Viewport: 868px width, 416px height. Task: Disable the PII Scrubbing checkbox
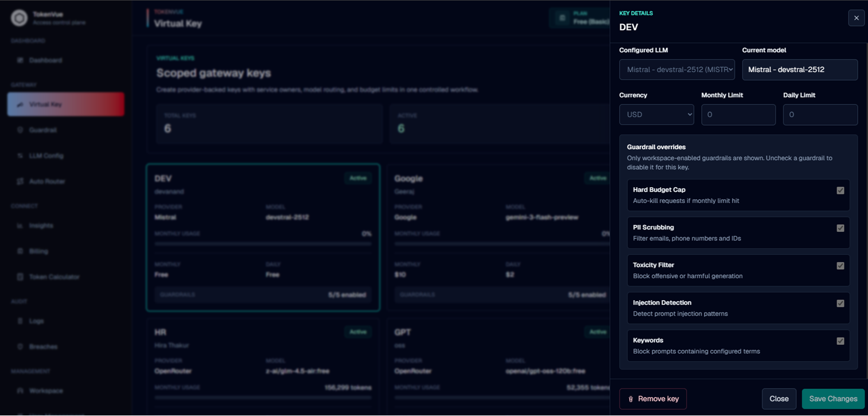840,228
